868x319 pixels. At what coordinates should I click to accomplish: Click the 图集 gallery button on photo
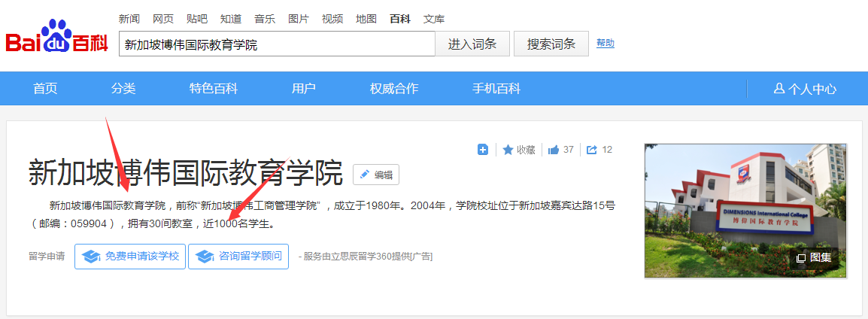[814, 257]
